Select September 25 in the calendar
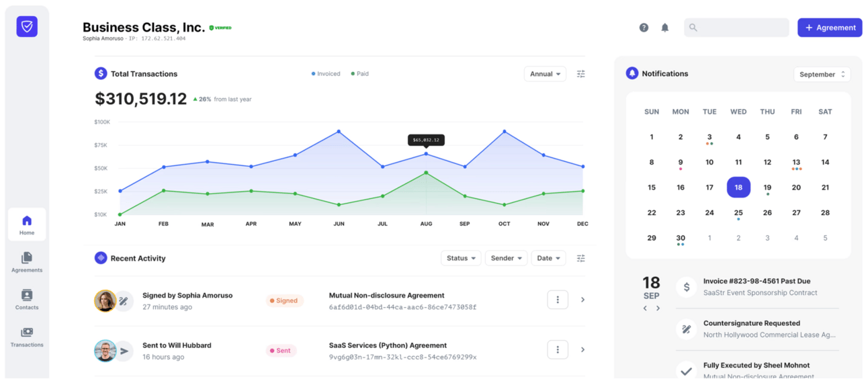Screen dimensions: 868x379 tap(738, 214)
